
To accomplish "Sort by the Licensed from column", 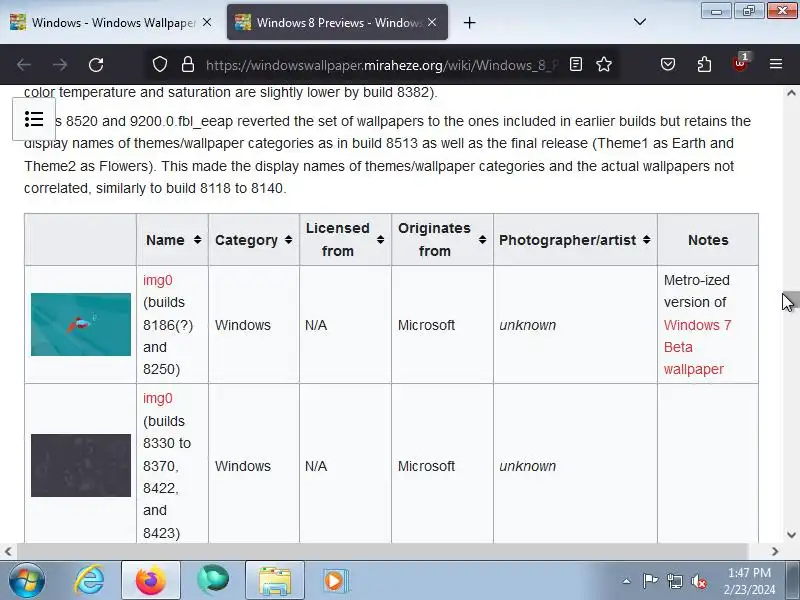I will pos(345,240).
